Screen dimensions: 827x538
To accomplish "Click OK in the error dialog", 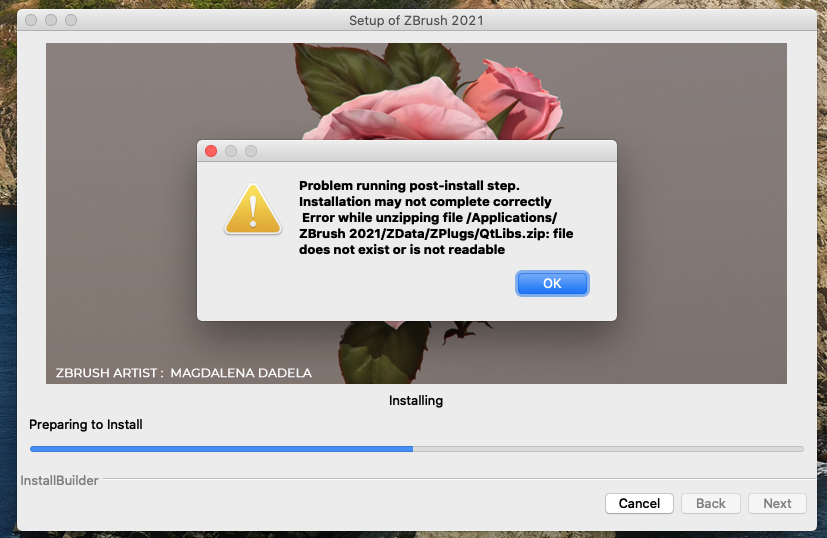I will (x=552, y=283).
